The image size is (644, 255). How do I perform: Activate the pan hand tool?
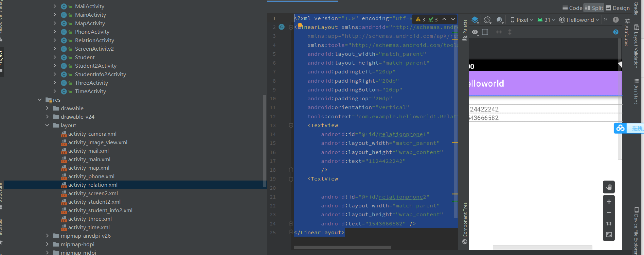pos(609,187)
